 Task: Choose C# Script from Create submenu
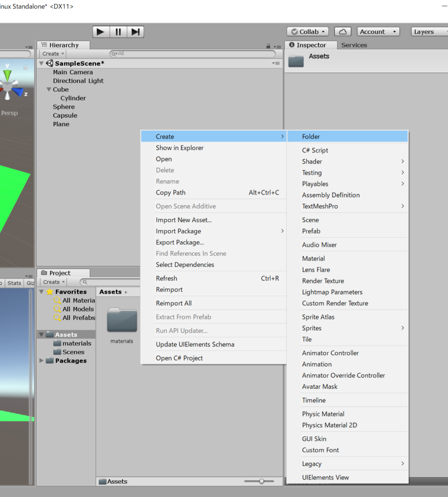pos(315,150)
